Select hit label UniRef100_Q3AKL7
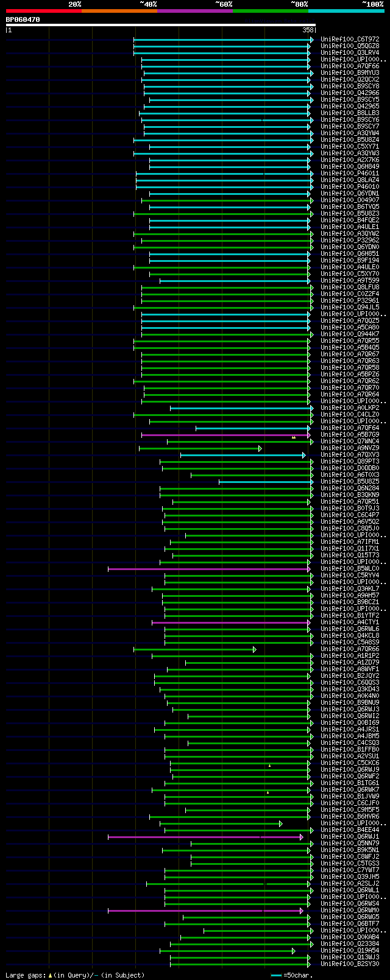Image resolution: width=390 pixels, height=980 pixels. tap(350, 588)
